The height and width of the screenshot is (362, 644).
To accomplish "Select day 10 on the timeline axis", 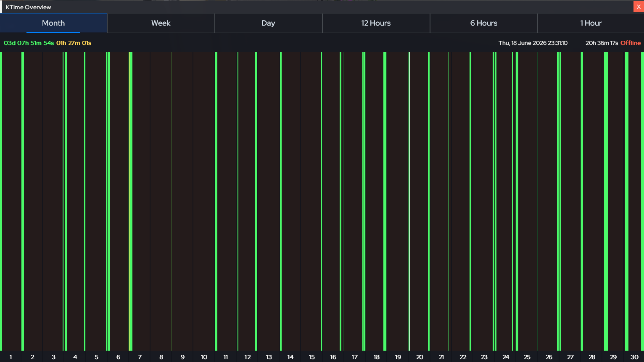I will click(x=204, y=357).
